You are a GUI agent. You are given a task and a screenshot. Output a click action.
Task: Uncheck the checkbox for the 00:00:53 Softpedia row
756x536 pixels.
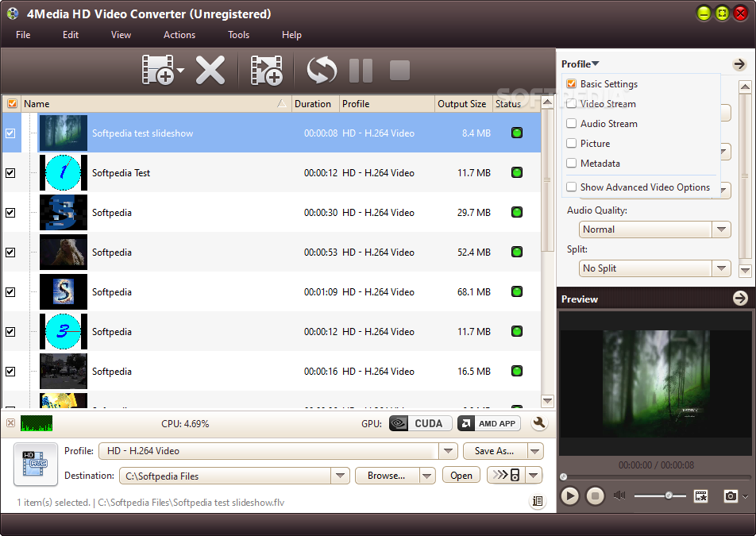point(10,253)
